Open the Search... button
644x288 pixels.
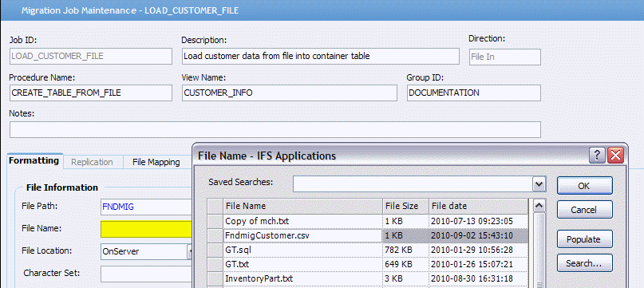584,263
